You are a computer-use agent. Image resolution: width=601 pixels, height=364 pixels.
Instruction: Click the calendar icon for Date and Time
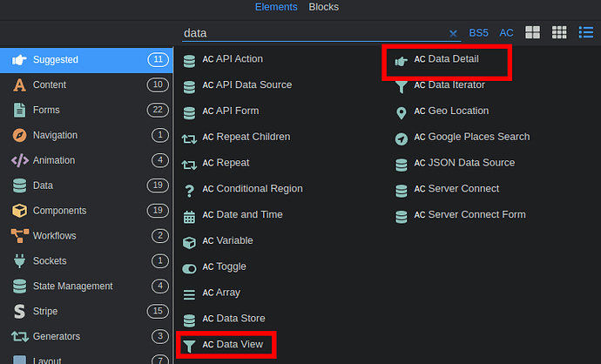coord(189,217)
